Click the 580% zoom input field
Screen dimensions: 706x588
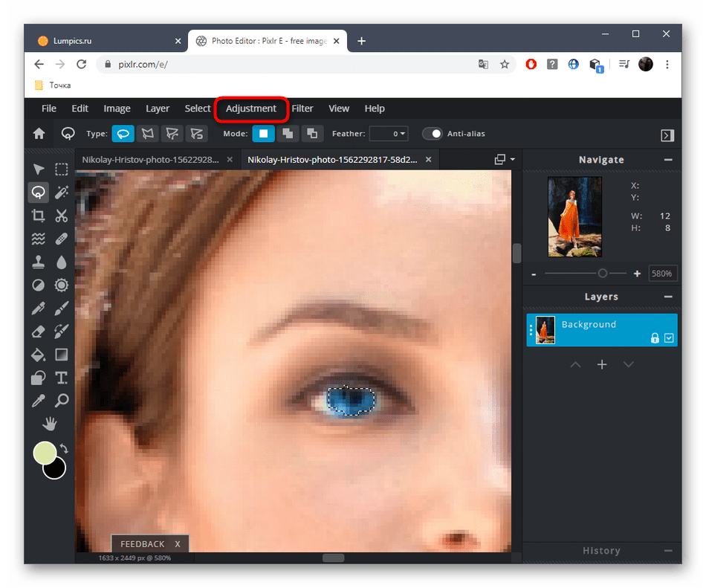(x=661, y=274)
